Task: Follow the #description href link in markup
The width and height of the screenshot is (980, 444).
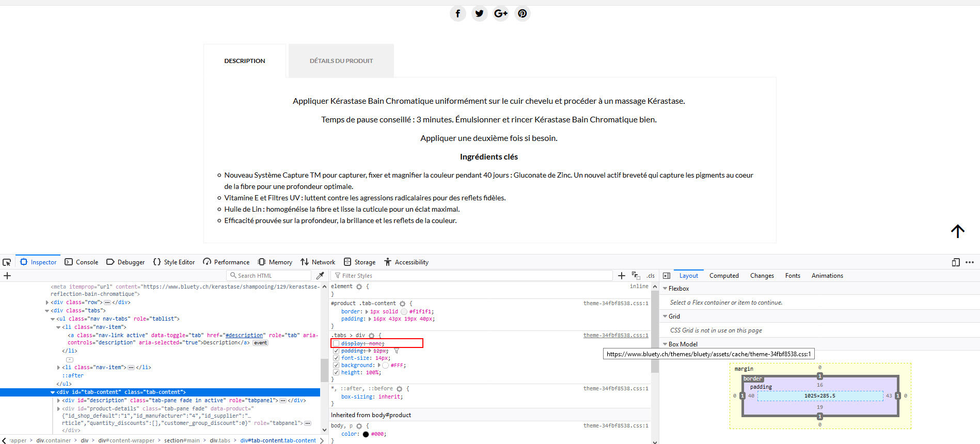Action: 245,336
